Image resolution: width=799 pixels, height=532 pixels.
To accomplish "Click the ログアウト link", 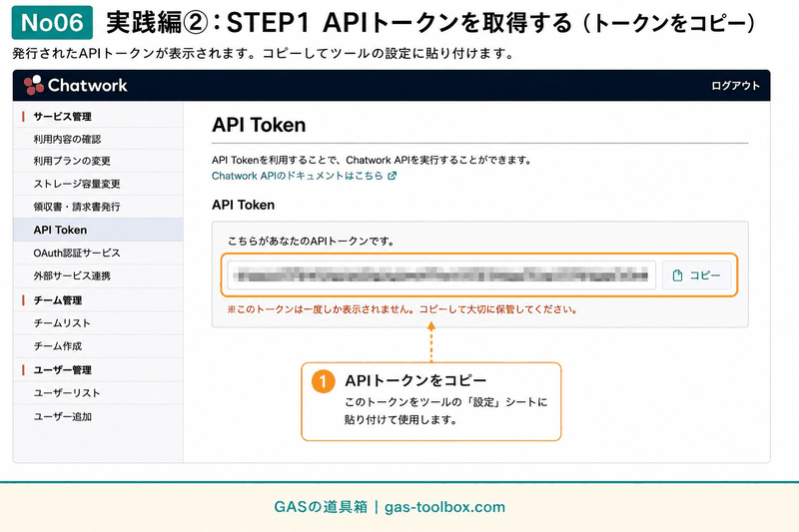I will click(735, 86).
